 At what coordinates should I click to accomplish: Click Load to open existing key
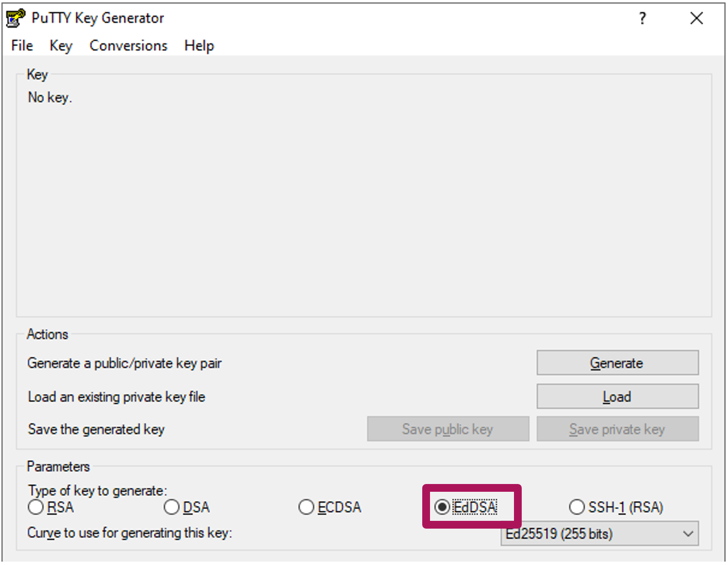617,397
